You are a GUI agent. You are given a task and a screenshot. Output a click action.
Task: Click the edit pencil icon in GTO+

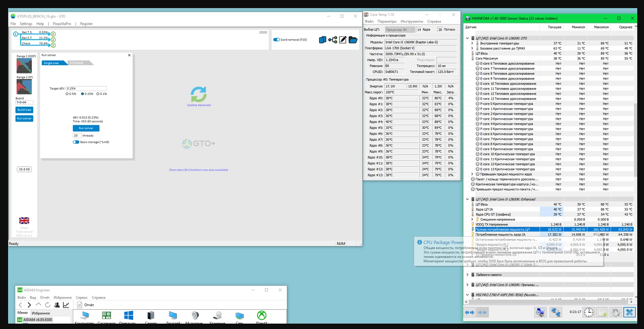343,40
